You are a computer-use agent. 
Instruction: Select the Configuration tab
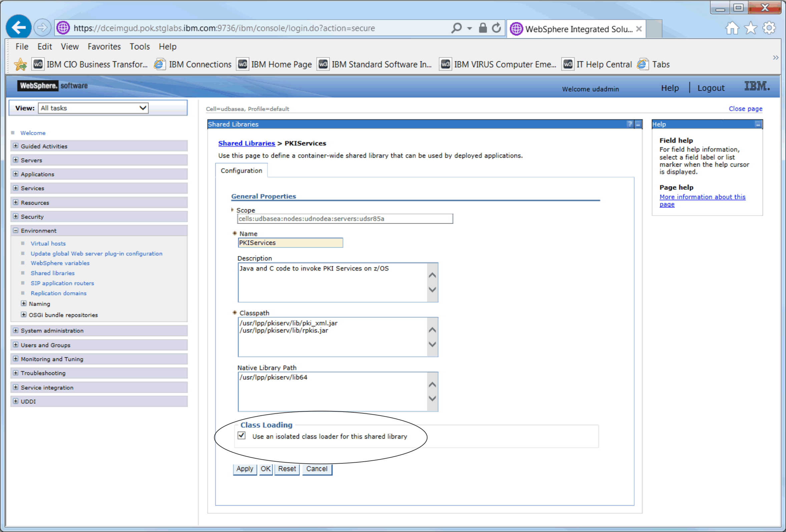[x=241, y=171]
